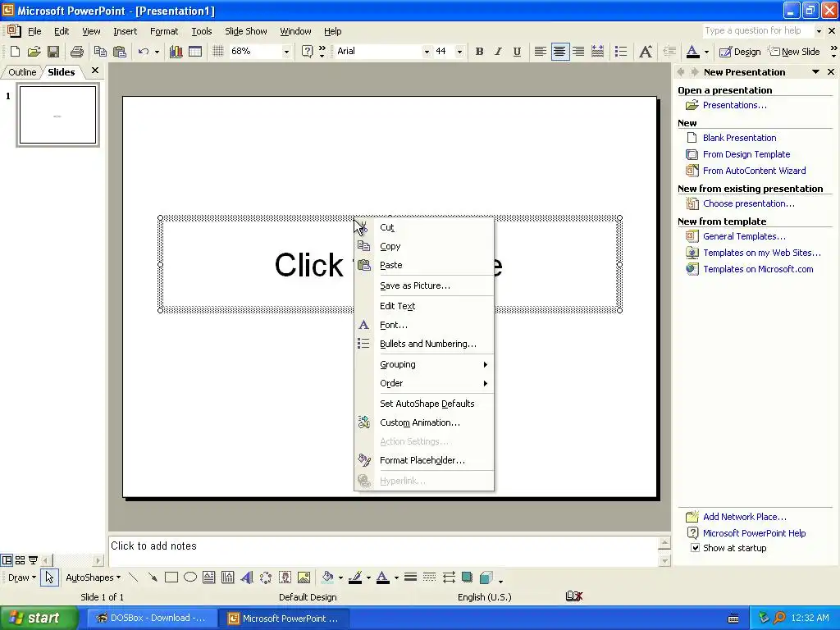Click the Insert Clip Art icon

(x=285, y=577)
